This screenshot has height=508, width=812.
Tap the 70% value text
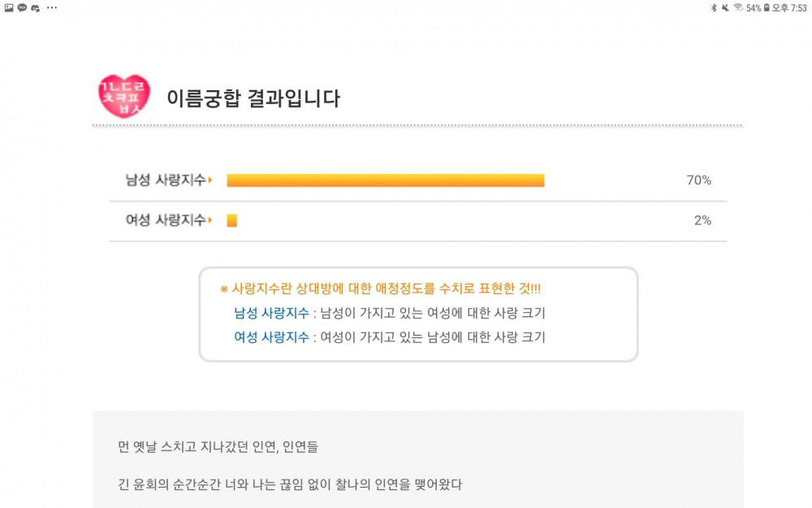pyautogui.click(x=698, y=180)
